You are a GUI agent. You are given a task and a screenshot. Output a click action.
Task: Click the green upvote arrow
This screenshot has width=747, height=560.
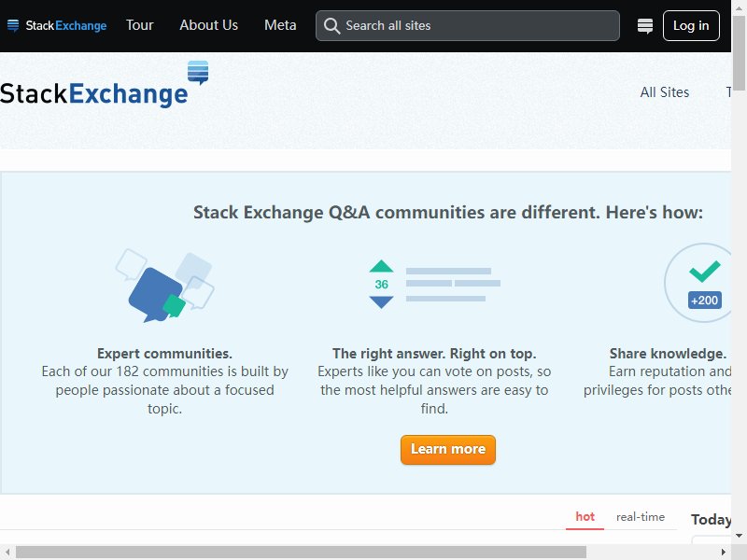(x=381, y=266)
